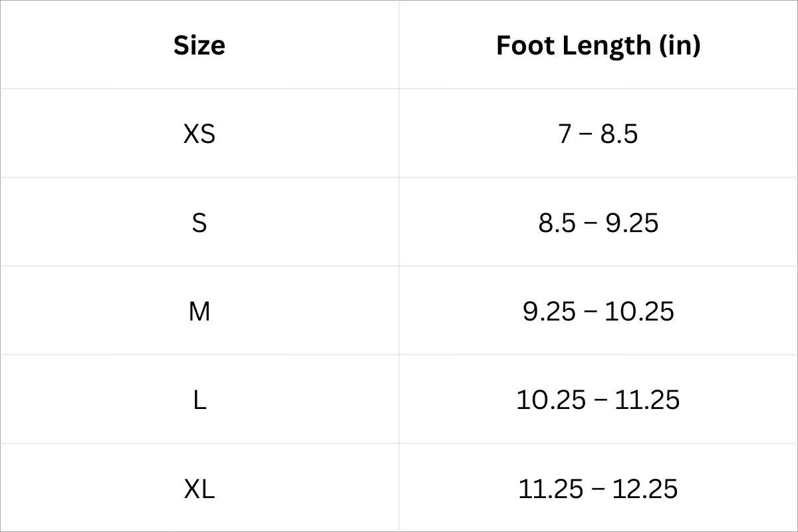The width and height of the screenshot is (798, 532).
Task: Select the S size cell
Action: [x=199, y=222]
